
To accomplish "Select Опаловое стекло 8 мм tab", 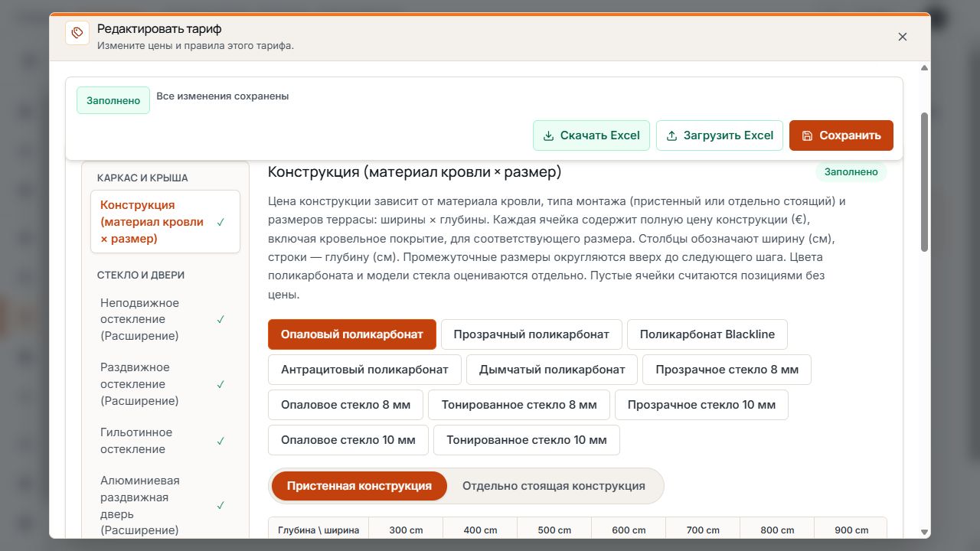I will tap(346, 405).
